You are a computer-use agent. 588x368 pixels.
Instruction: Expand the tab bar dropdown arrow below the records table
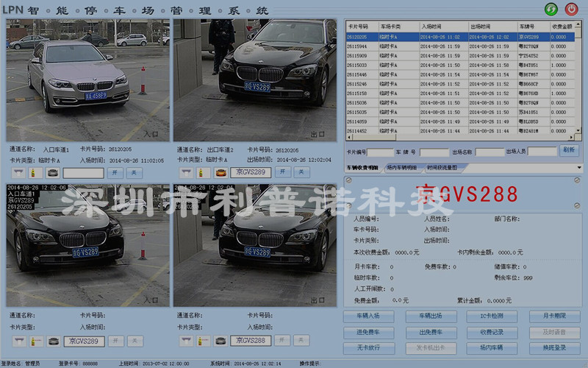click(x=579, y=168)
